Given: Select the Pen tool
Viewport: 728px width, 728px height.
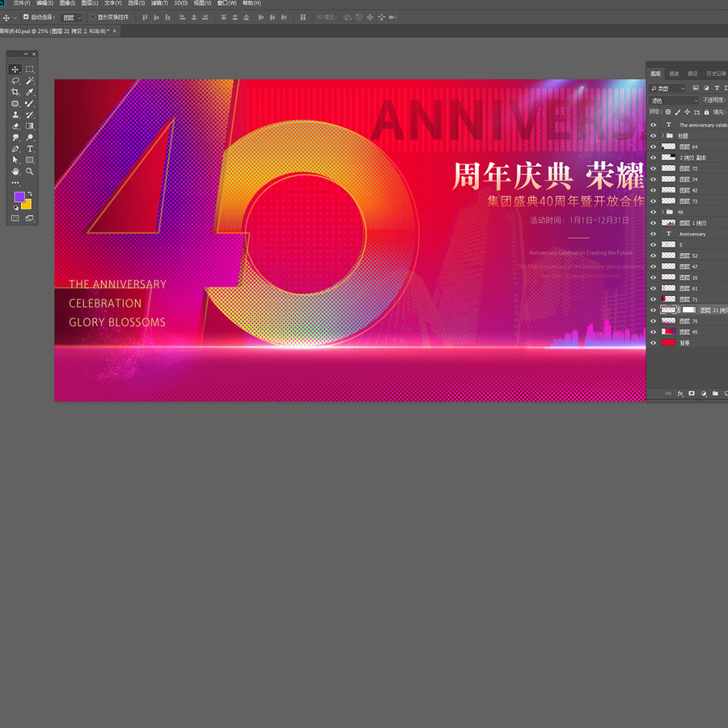Looking at the screenshot, I should pos(15,149).
